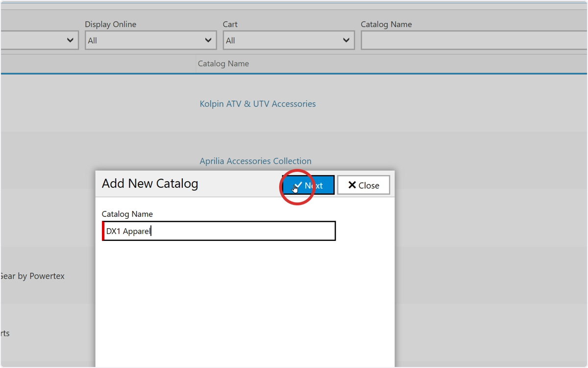Click the Catalog Name filter field

click(x=474, y=41)
